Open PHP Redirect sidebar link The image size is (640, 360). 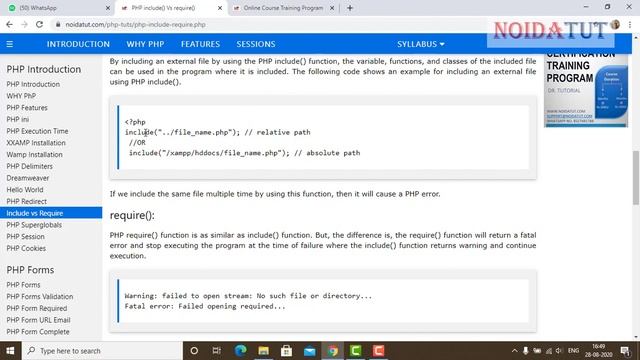pyautogui.click(x=27, y=202)
